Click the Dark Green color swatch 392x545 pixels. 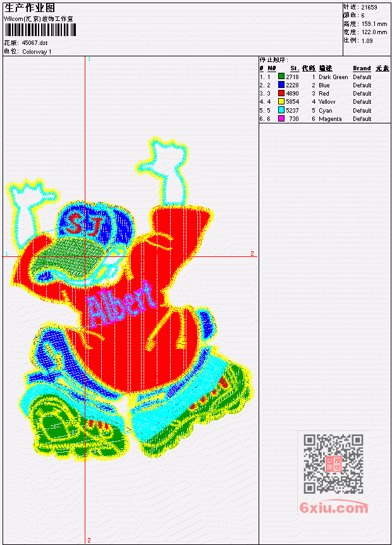point(281,77)
